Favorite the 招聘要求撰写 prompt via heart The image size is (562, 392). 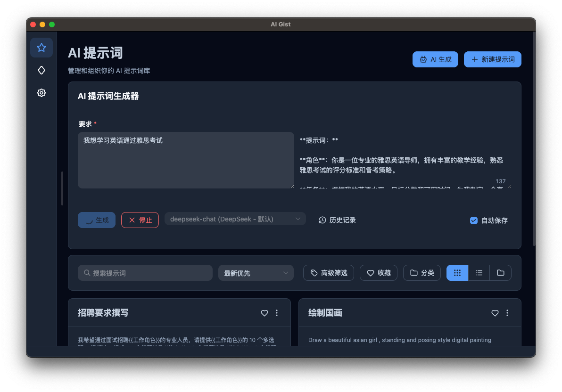click(x=264, y=313)
